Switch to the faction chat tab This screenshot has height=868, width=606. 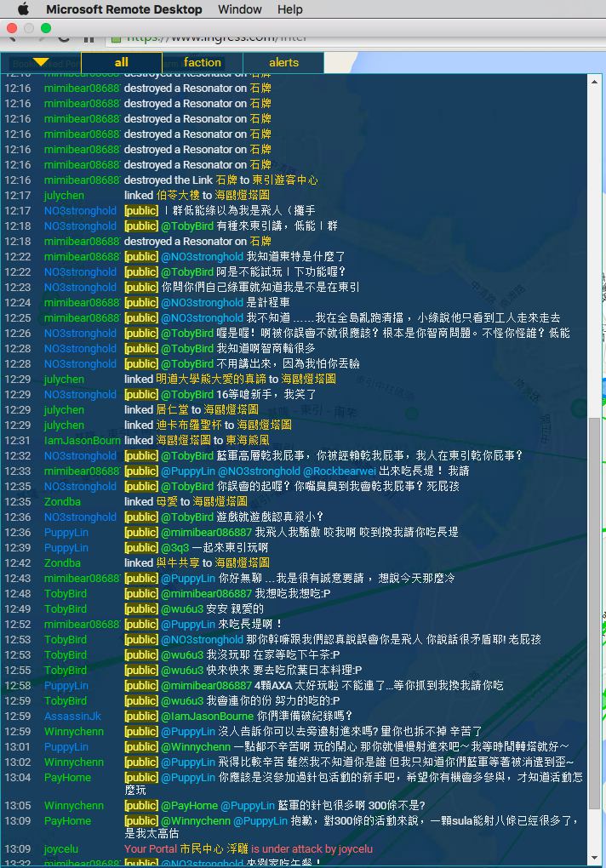pos(202,62)
